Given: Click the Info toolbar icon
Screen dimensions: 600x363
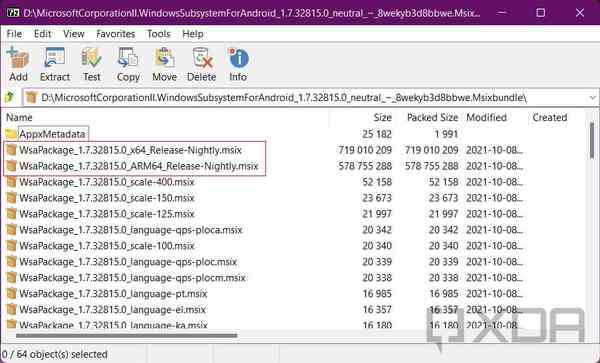Looking at the screenshot, I should point(238,58).
